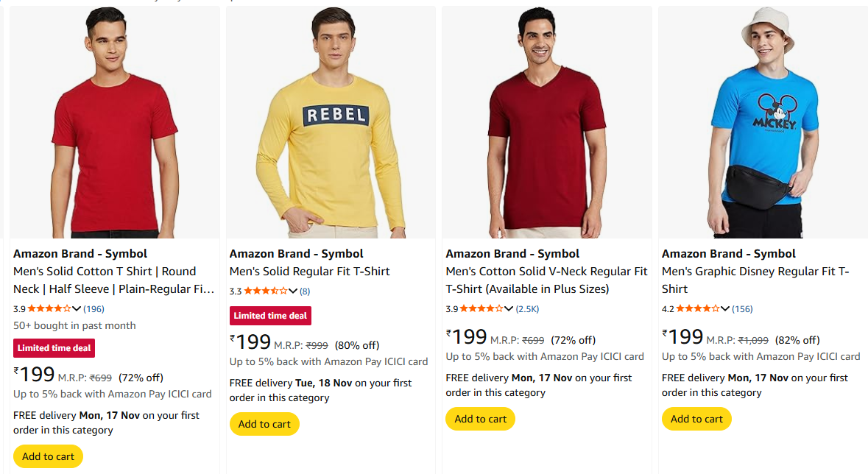This screenshot has height=474, width=868.
Task: Open the 8 reviews link for REBEL shirt
Action: [305, 291]
